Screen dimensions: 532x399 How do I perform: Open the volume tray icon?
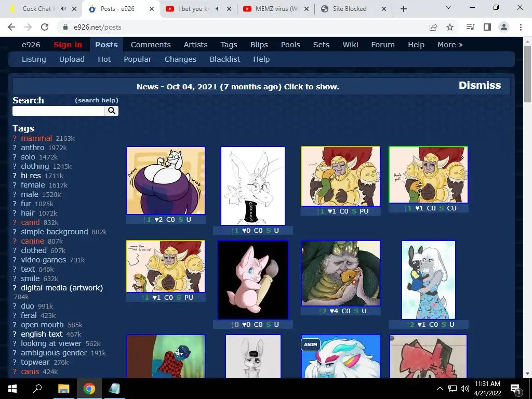point(464,389)
